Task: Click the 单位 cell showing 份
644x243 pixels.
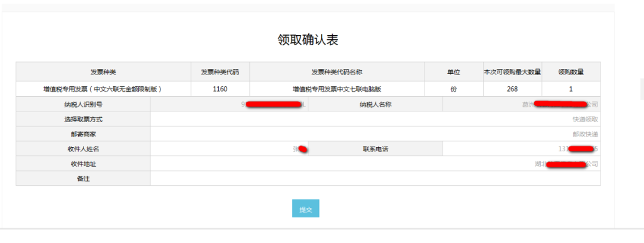Action: click(454, 89)
